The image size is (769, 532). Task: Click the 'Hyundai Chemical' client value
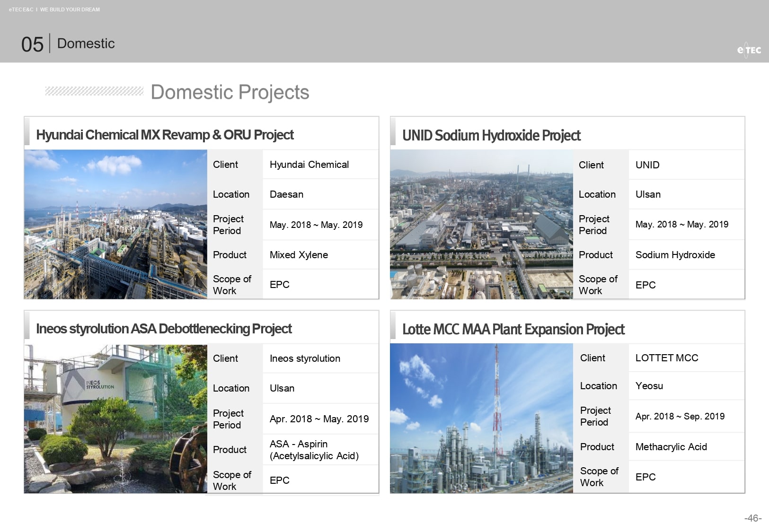click(x=309, y=165)
